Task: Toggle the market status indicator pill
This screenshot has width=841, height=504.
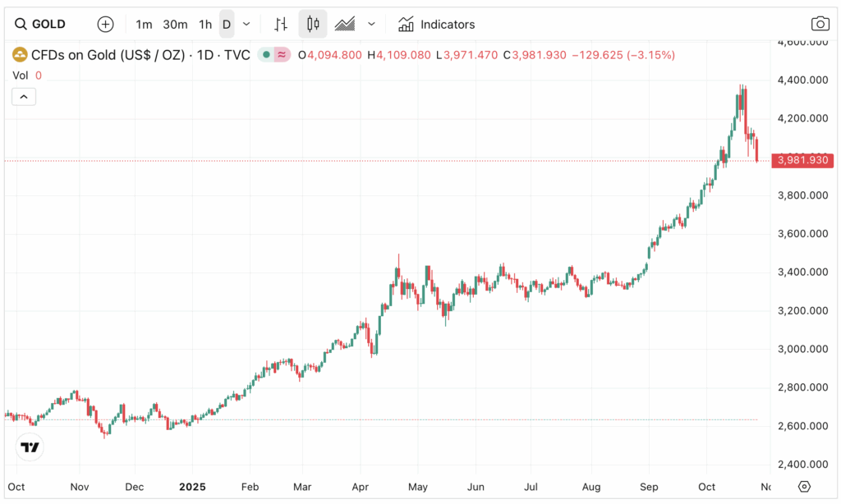Action: pyautogui.click(x=274, y=55)
